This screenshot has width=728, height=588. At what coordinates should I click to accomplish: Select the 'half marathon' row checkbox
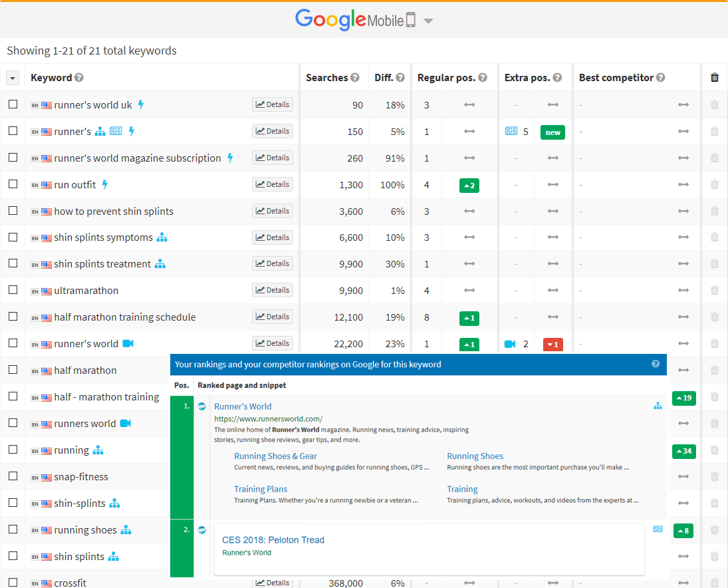(x=12, y=370)
